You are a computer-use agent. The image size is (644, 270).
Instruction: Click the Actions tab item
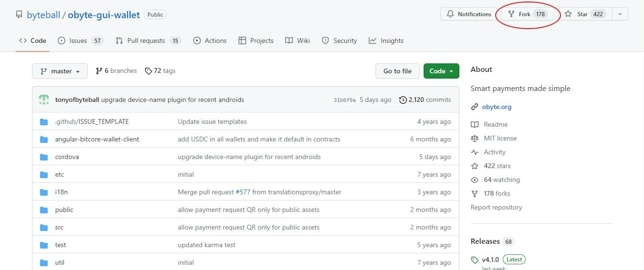click(210, 41)
